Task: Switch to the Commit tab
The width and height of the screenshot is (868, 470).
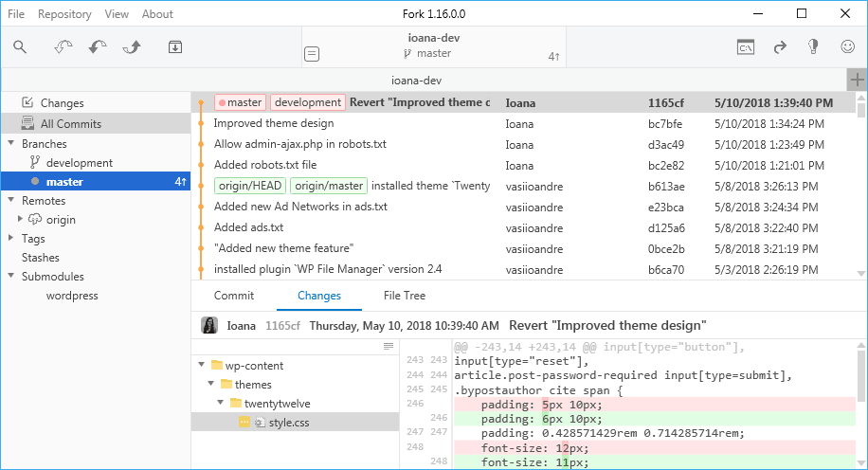Action: coord(234,296)
